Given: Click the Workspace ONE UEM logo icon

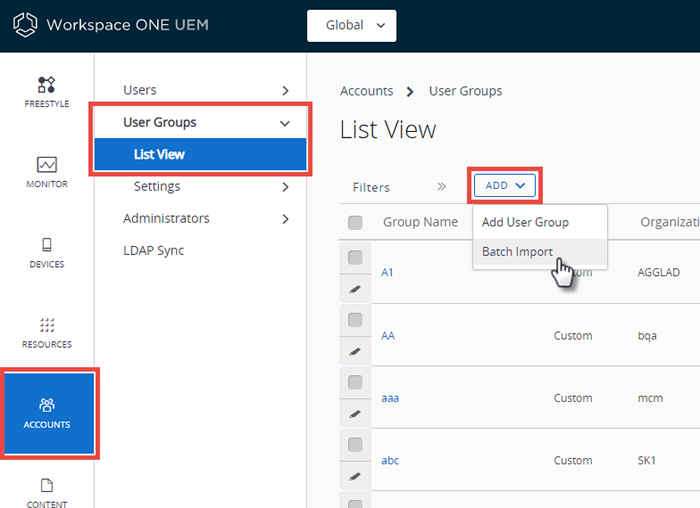Looking at the screenshot, I should point(25,25).
